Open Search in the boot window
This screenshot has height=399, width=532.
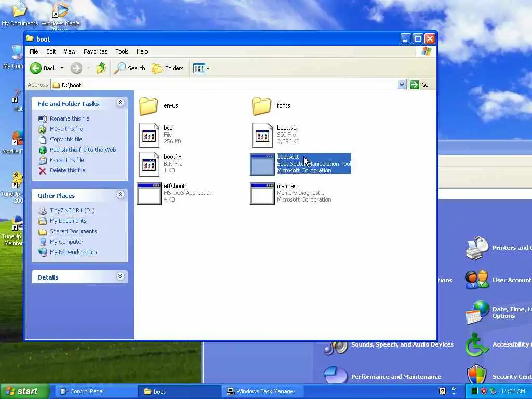click(129, 68)
